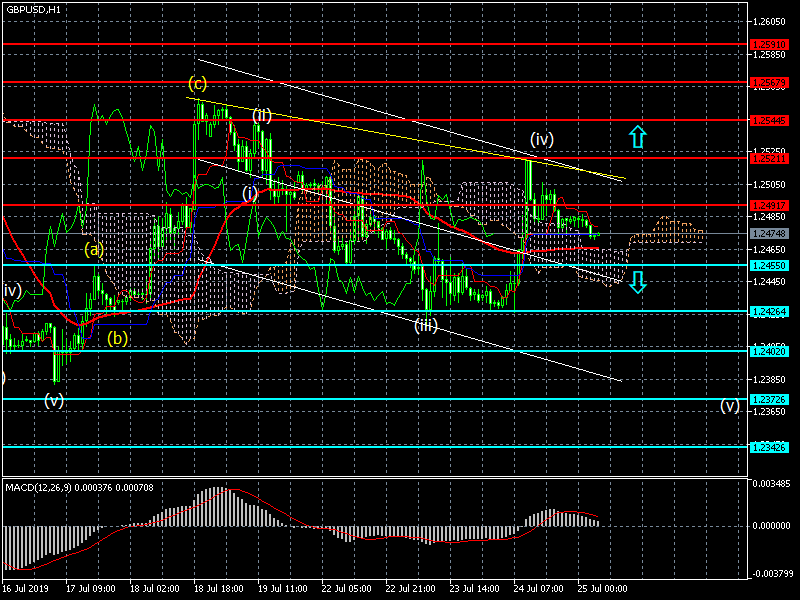This screenshot has height=600, width=800.
Task: Select the GBPUSD,H1 chart title
Action: pyautogui.click(x=34, y=10)
